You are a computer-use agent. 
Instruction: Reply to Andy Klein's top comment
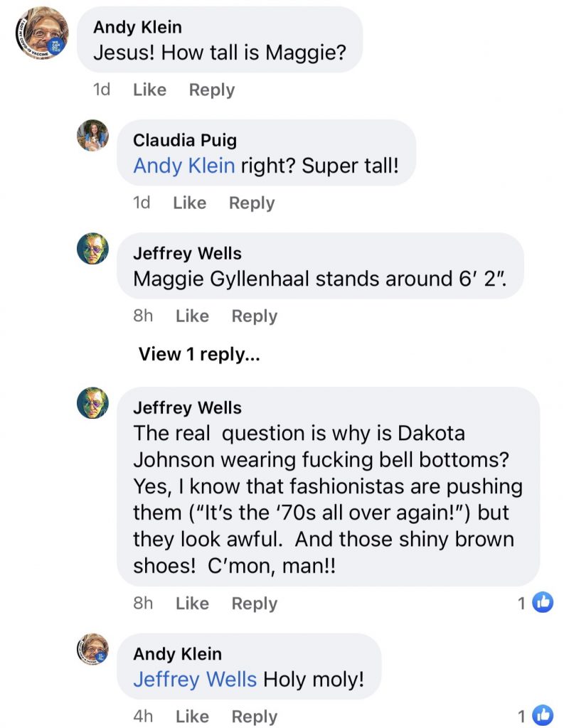[x=211, y=90]
